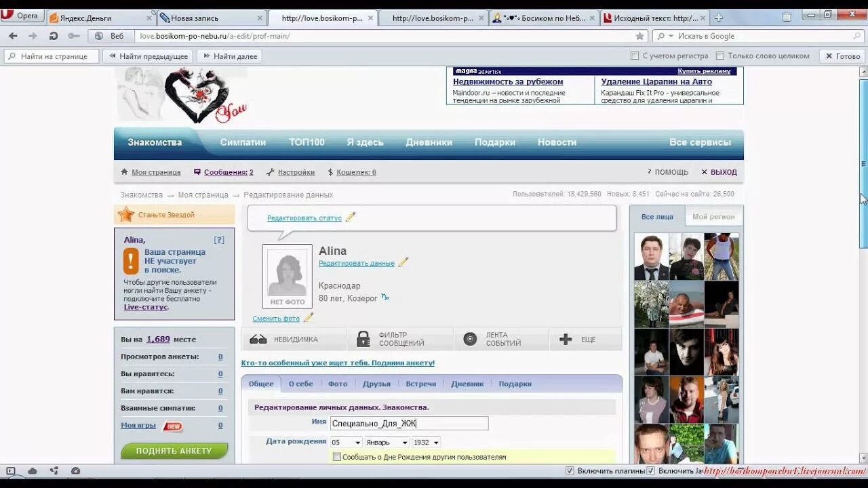This screenshot has height=488, width=868.
Task: Click the Козерог zodiac sign icon
Action: point(385,298)
